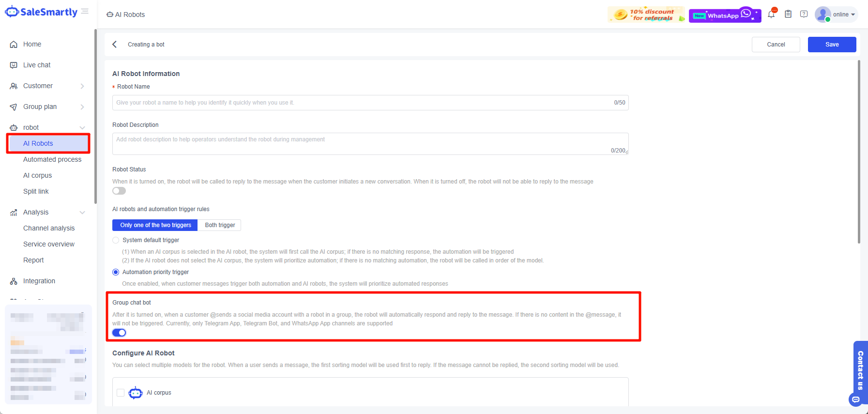Select the Automation priority trigger radio
The image size is (868, 414).
point(116,272)
